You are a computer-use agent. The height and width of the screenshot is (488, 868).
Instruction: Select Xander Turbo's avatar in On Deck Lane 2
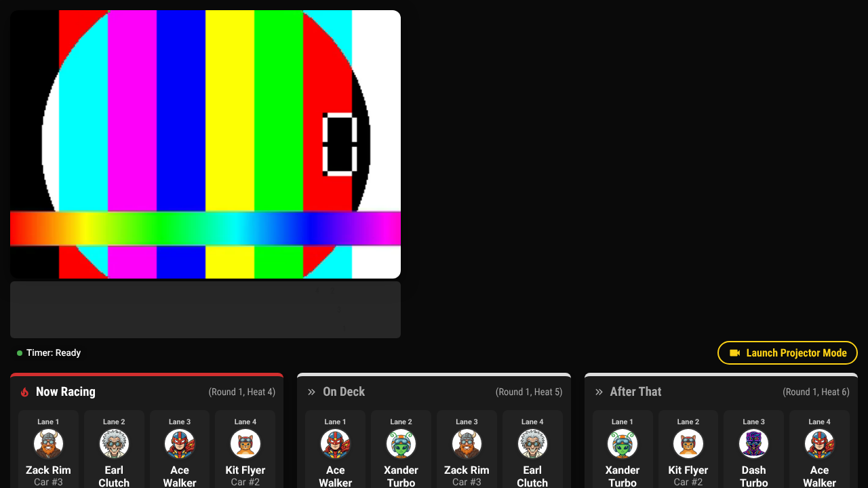[x=401, y=444]
